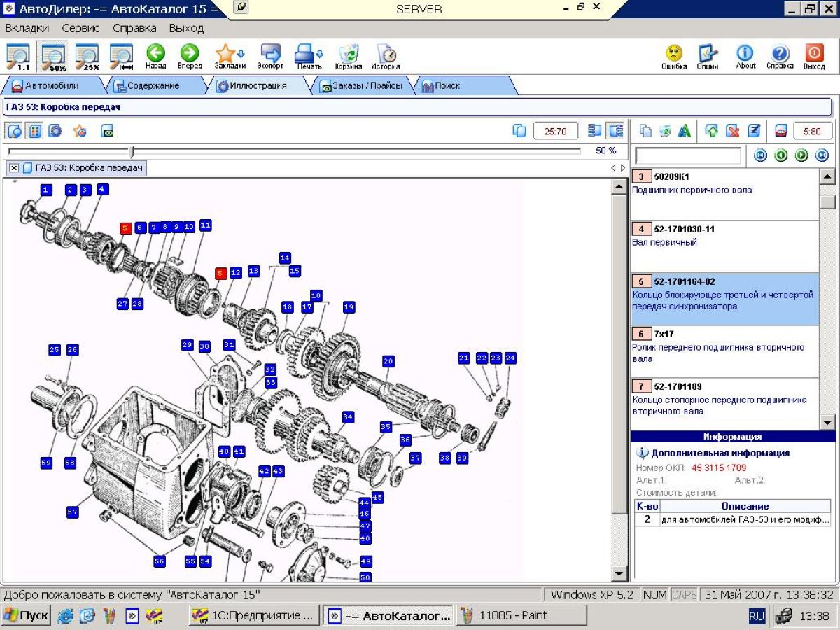The height and width of the screenshot is (630, 840).
Task: Click the About icon
Action: pyautogui.click(x=745, y=57)
